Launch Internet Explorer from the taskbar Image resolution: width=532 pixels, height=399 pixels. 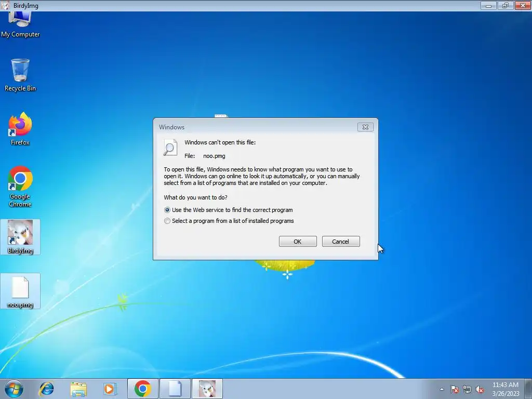click(46, 389)
